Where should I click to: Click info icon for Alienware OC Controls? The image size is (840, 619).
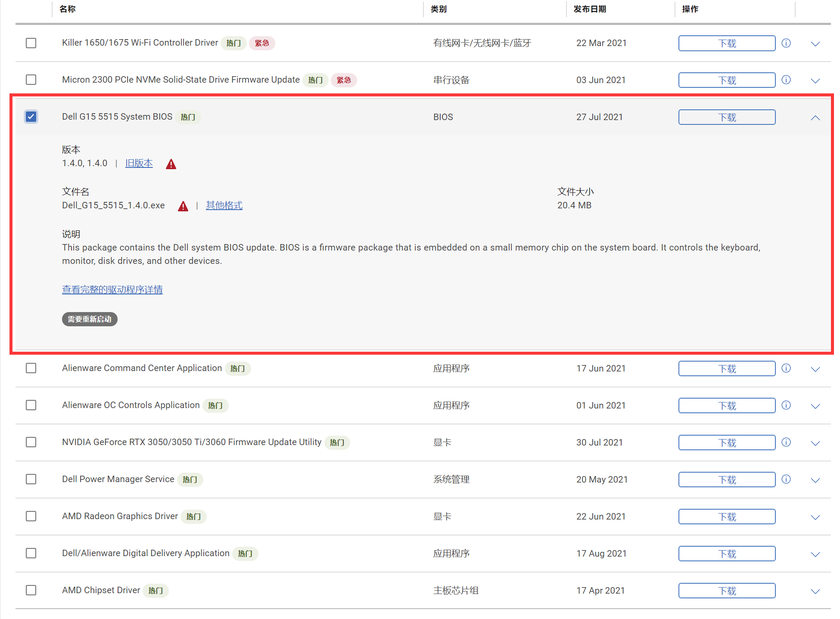point(786,405)
